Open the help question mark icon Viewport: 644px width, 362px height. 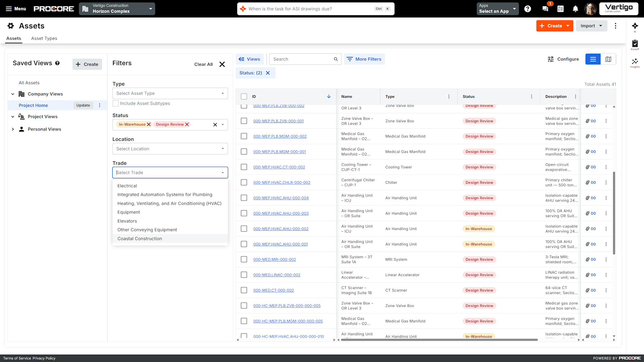click(527, 9)
